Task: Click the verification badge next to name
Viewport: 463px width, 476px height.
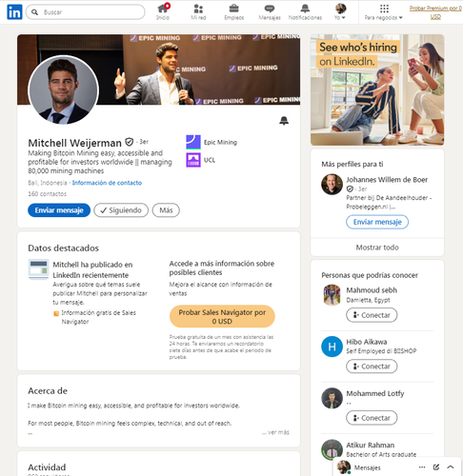Action: point(129,142)
